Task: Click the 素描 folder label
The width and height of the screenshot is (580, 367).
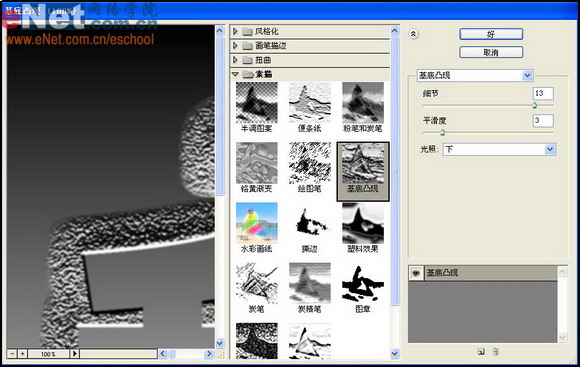Action: (263, 74)
